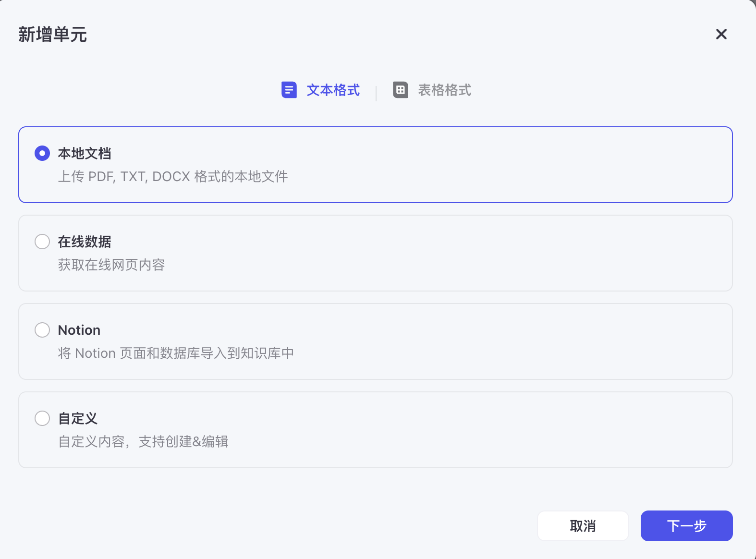Select the 在线数据 radio button

pyautogui.click(x=42, y=242)
